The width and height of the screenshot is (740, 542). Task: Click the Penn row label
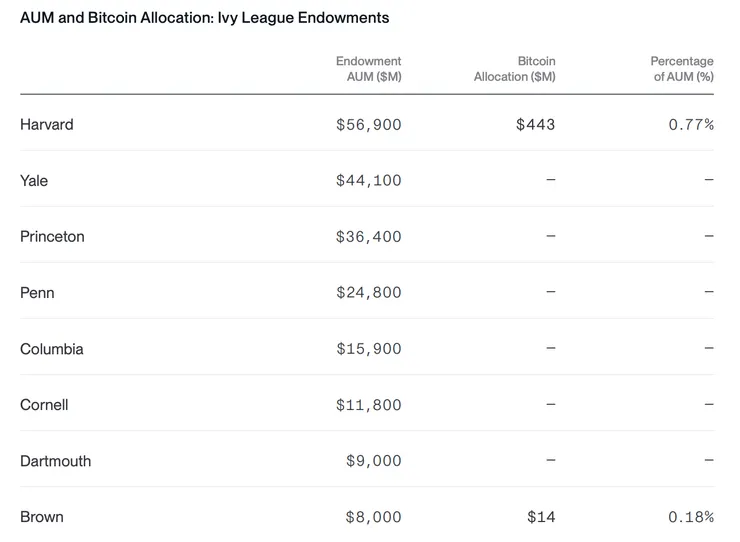[37, 293]
